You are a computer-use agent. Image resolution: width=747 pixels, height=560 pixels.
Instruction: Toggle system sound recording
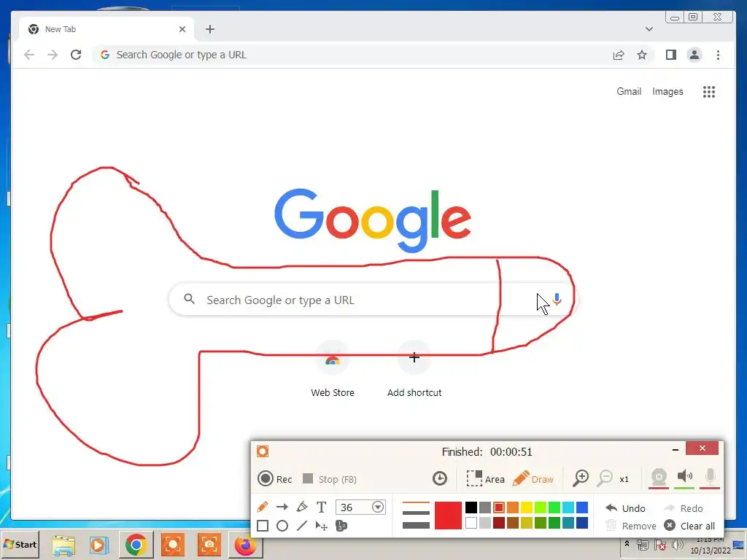[x=684, y=477]
